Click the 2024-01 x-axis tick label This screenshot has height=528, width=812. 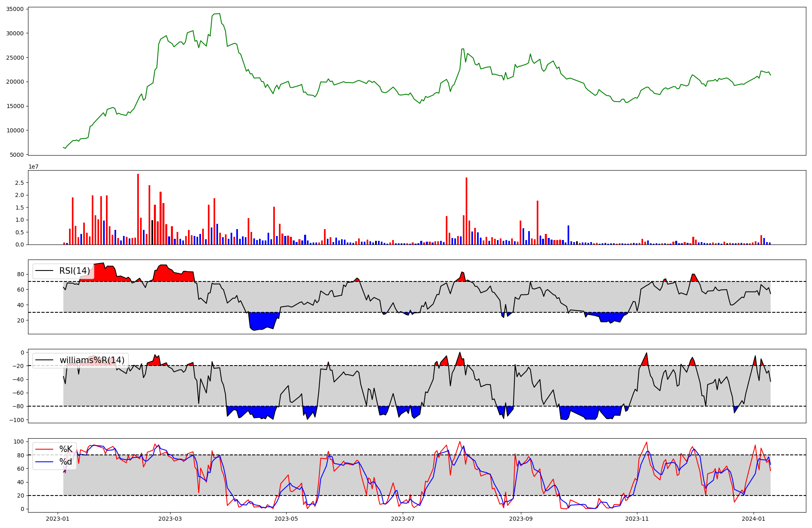coord(754,519)
